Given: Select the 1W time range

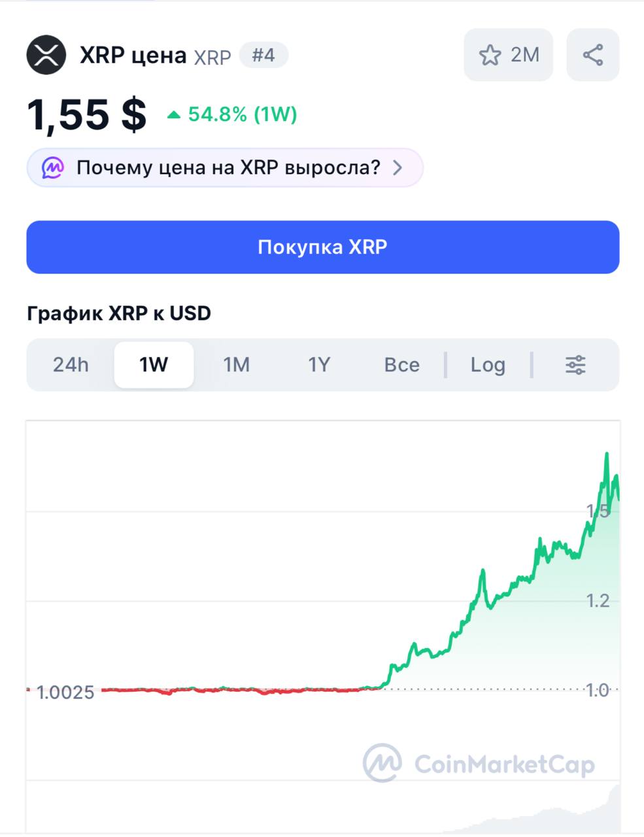Looking at the screenshot, I should coord(154,365).
